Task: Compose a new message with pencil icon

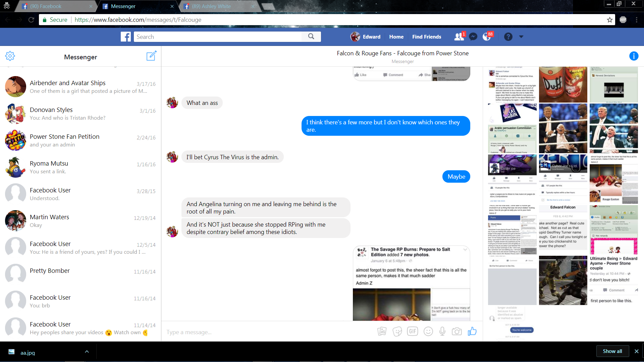Action: tap(151, 56)
